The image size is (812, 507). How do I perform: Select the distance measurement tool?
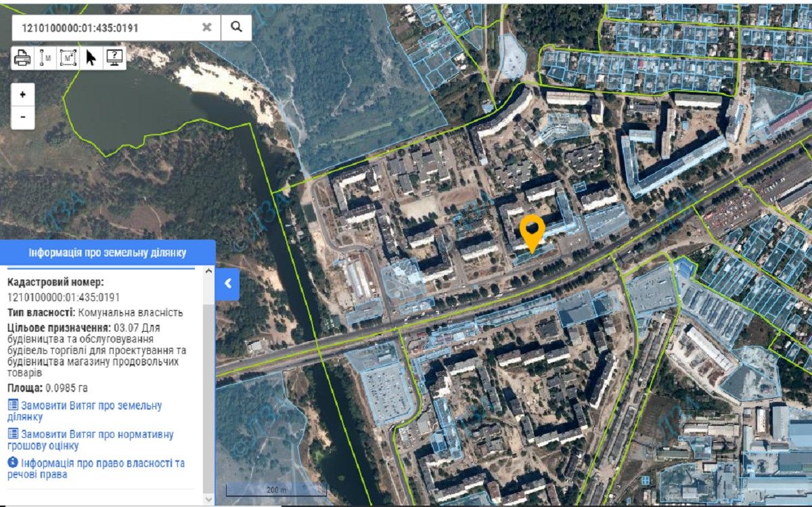point(45,58)
